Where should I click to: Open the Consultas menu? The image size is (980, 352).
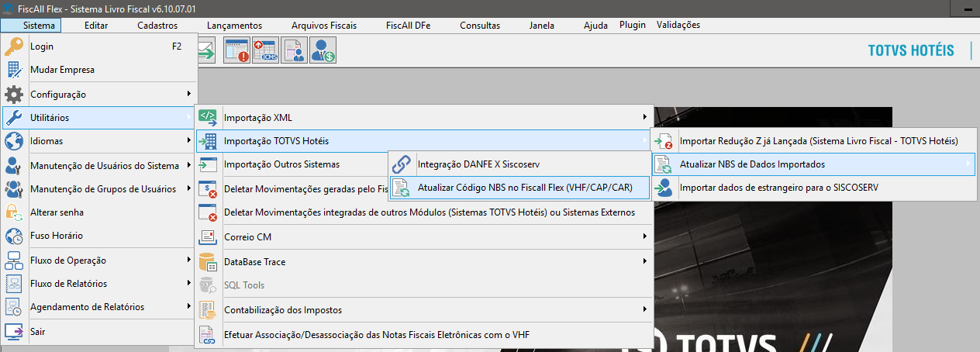click(x=480, y=25)
